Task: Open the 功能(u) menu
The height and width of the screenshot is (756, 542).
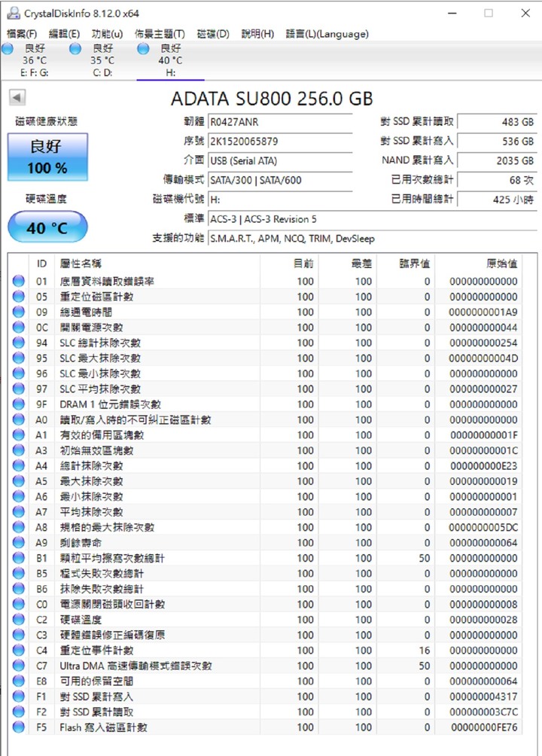Action: 107,34
